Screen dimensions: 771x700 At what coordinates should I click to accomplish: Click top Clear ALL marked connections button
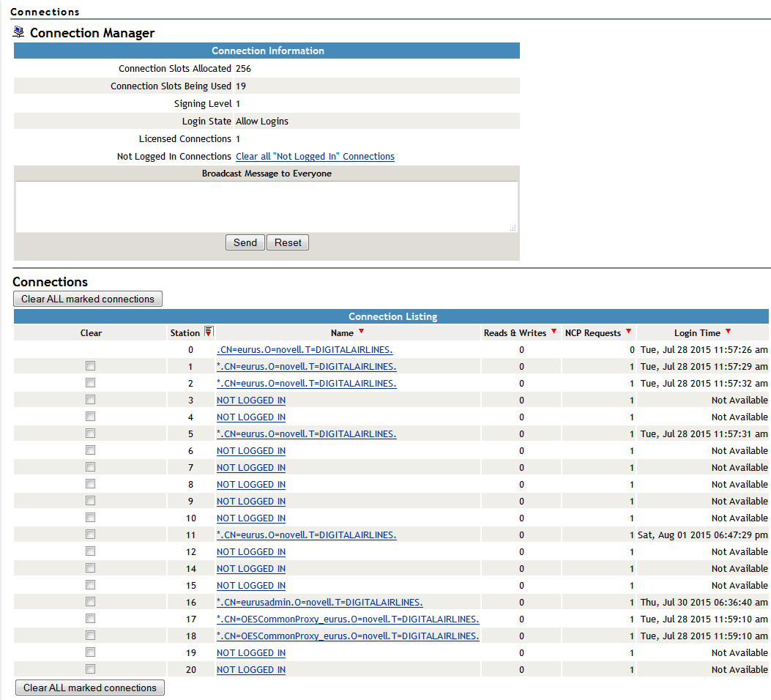[x=88, y=299]
